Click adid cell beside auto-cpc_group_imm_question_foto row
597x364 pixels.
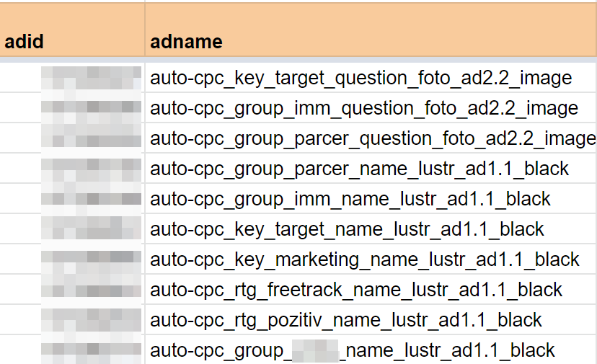pos(72,108)
